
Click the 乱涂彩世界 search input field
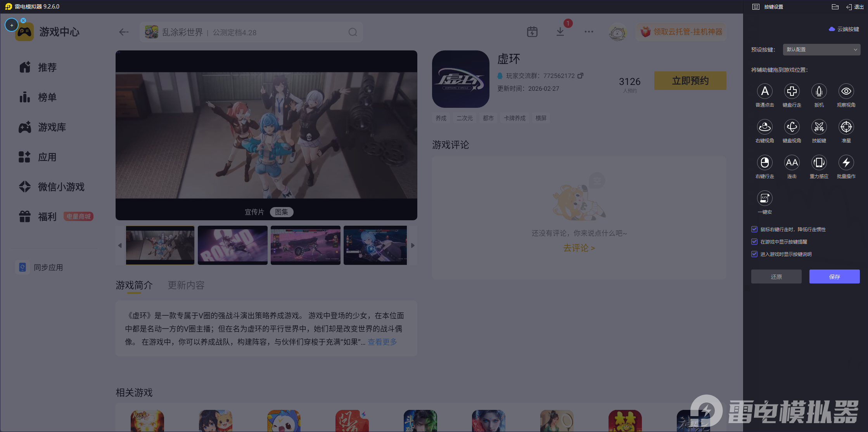pyautogui.click(x=248, y=32)
